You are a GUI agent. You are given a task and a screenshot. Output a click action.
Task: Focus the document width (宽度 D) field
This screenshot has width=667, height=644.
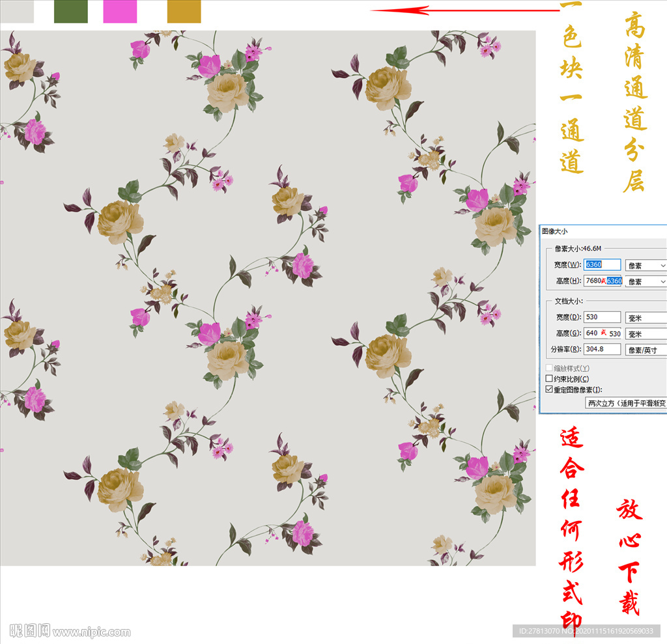coord(602,317)
